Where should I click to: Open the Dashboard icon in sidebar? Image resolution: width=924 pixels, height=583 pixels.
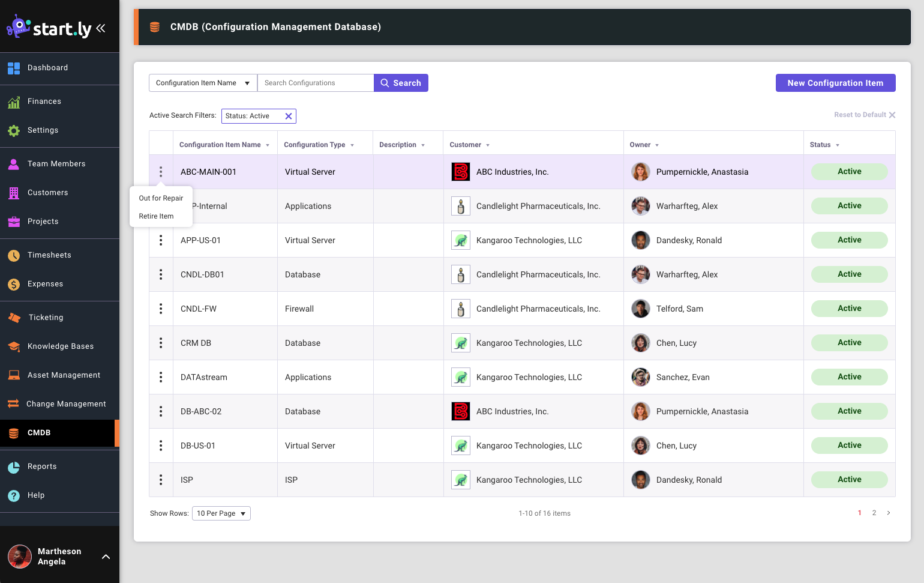(14, 68)
